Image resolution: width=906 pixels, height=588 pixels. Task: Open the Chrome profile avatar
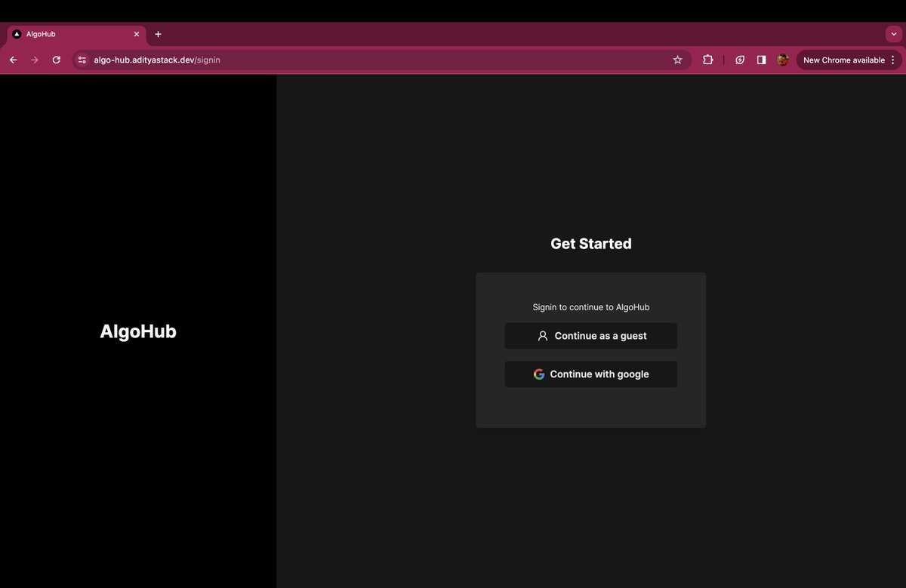[783, 60]
